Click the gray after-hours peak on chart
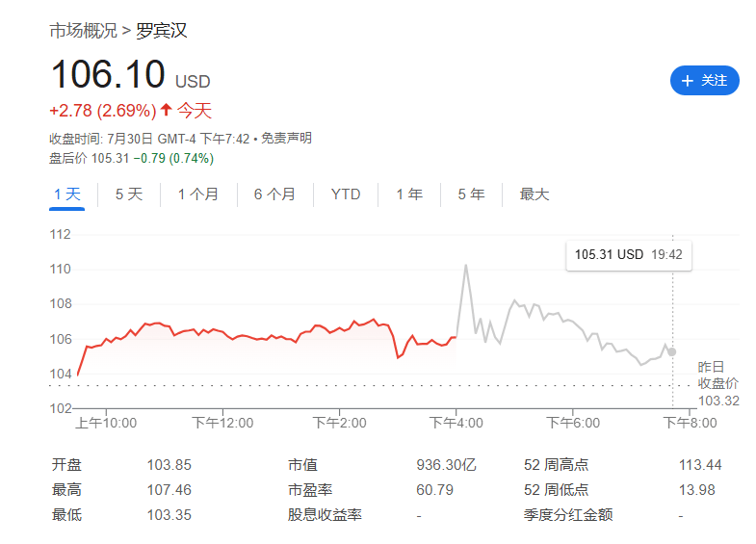756x544 pixels. 466,266
